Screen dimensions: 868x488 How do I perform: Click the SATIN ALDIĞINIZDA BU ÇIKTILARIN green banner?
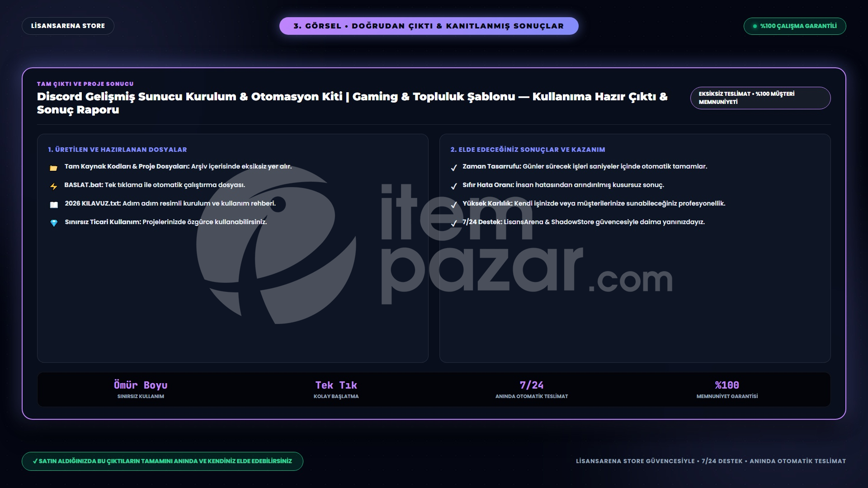[162, 461]
